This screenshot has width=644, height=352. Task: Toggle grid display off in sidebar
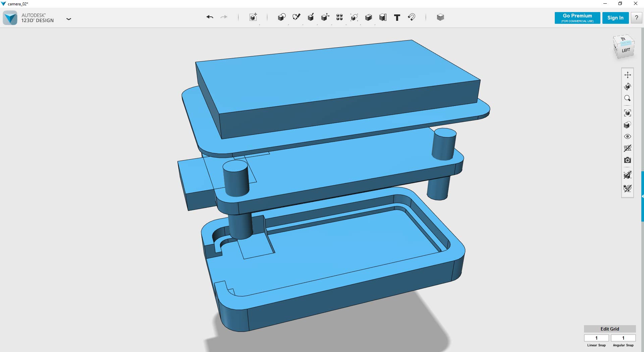(x=628, y=149)
